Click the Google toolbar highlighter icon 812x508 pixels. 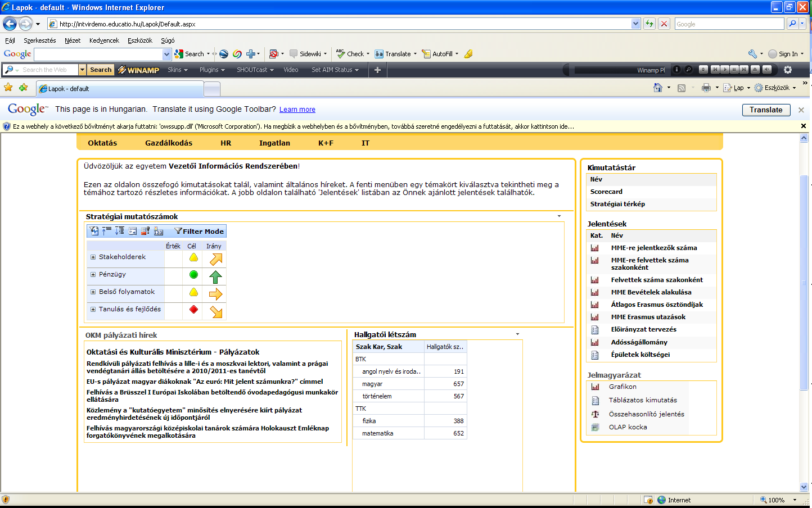[468, 54]
